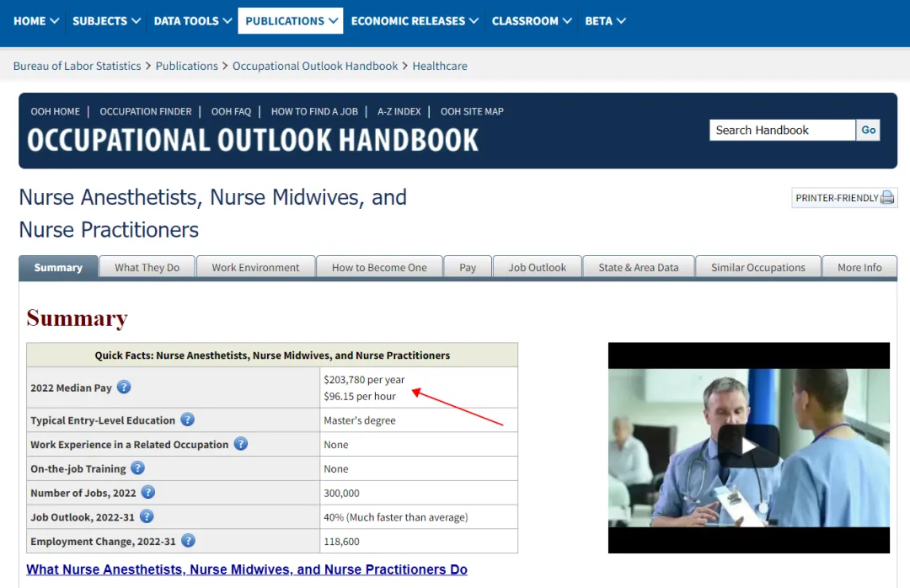Click the Nurse Anesthetists page title heading
This screenshot has height=588, width=910.
click(x=213, y=214)
